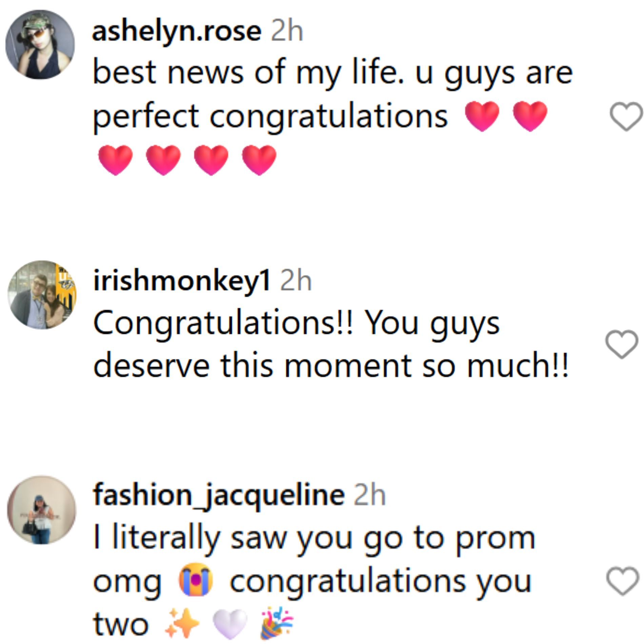
Task: Like irishmonkey1's comment with the heart
Action: click(x=622, y=344)
